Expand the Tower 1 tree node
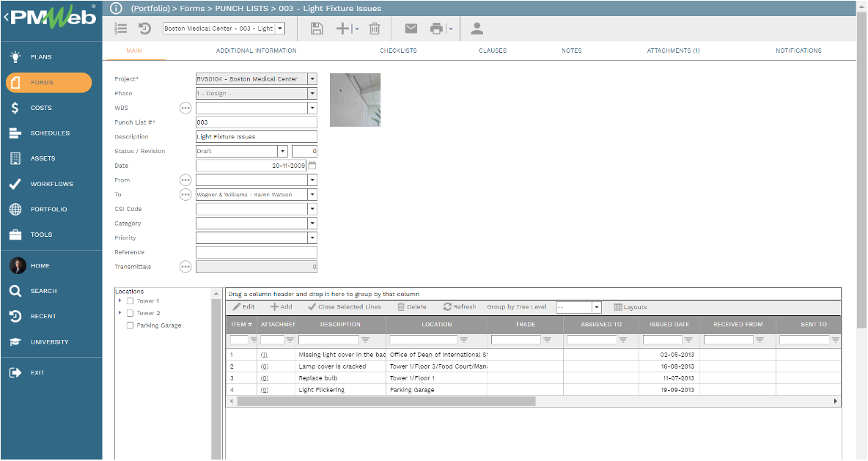868x461 pixels. pyautogui.click(x=119, y=300)
